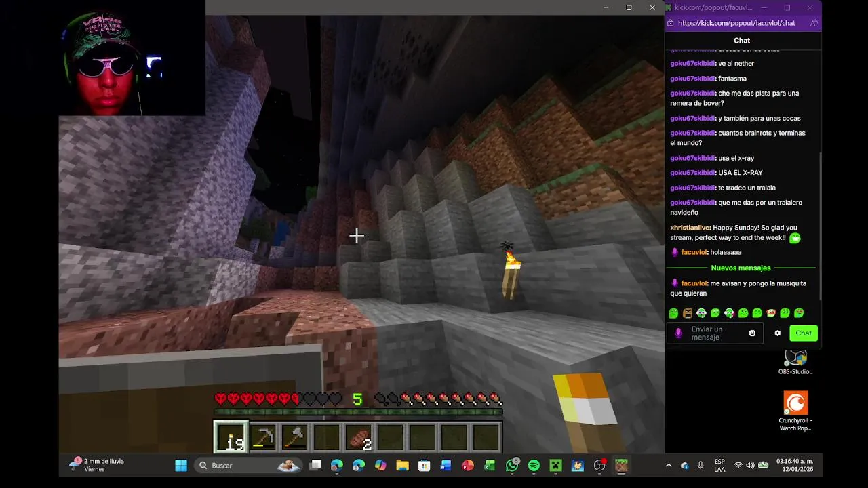Insert the red-faced laughing emote

point(771,313)
